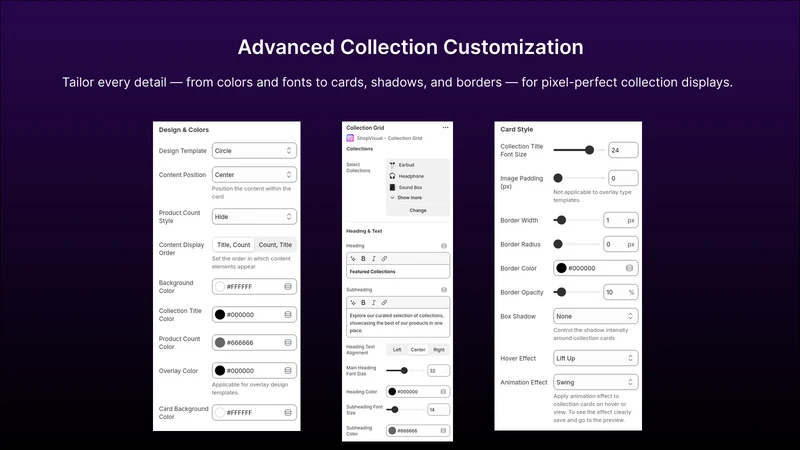Click the Main Heading Font Size slider handle
The height and width of the screenshot is (450, 800).
pyautogui.click(x=404, y=370)
